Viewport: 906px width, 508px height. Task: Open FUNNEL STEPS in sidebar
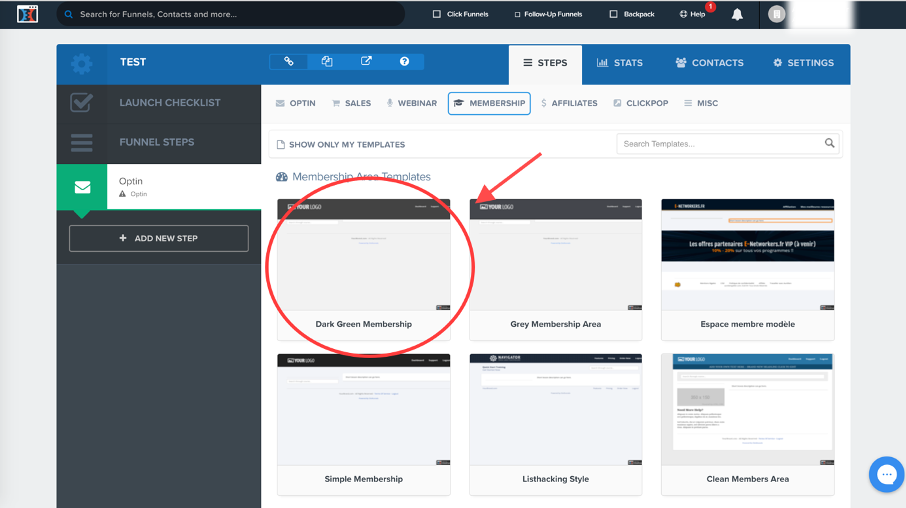pyautogui.click(x=157, y=142)
